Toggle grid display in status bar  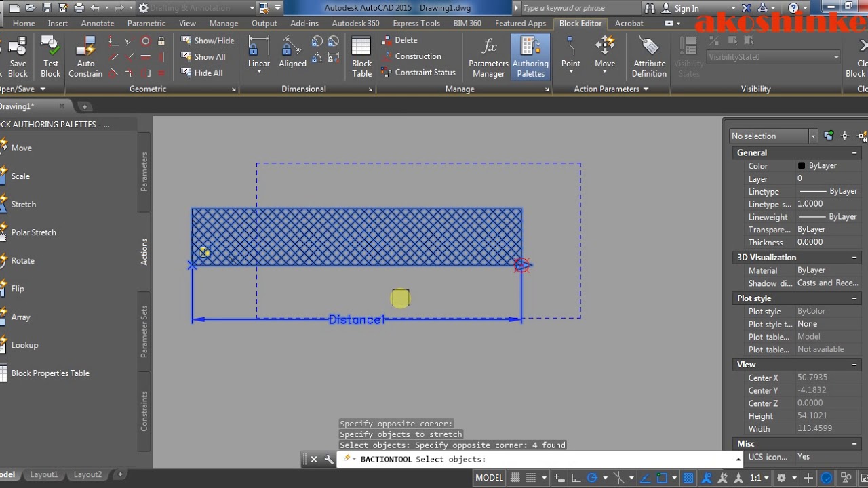(515, 478)
